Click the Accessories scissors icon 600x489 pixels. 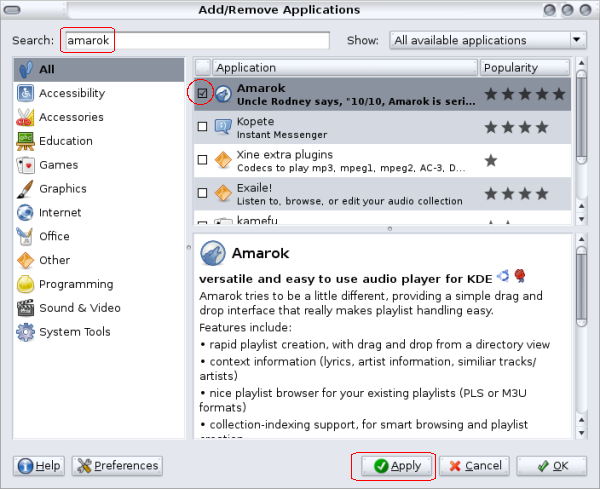[25, 117]
